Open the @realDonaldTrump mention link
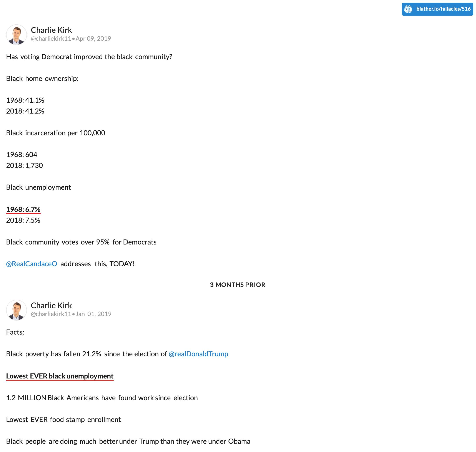The width and height of the screenshot is (476, 452). point(198,354)
